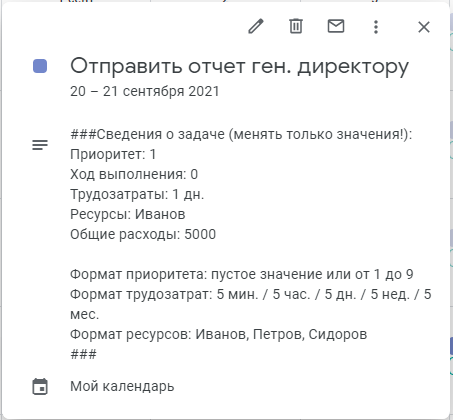Delete the event using trash icon

(296, 27)
